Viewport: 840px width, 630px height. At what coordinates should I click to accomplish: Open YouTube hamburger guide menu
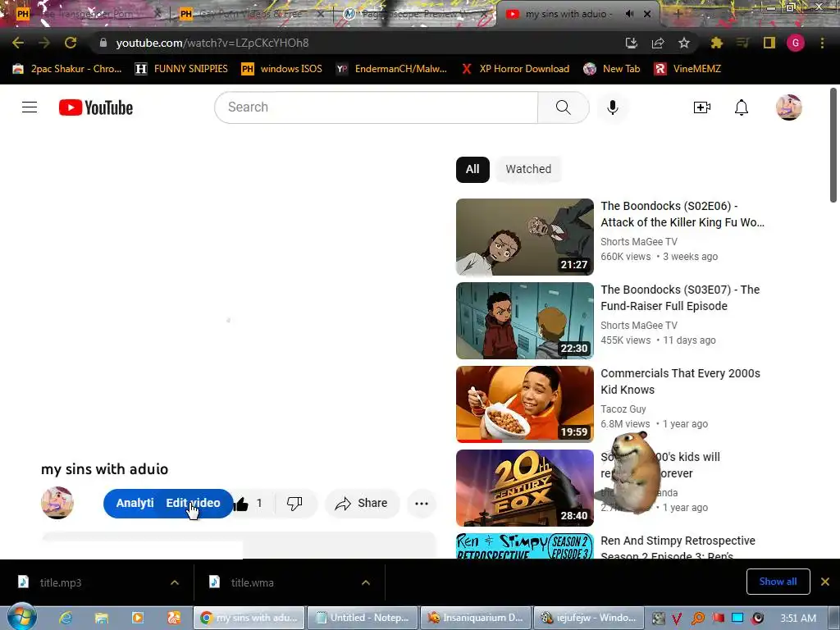(x=30, y=107)
